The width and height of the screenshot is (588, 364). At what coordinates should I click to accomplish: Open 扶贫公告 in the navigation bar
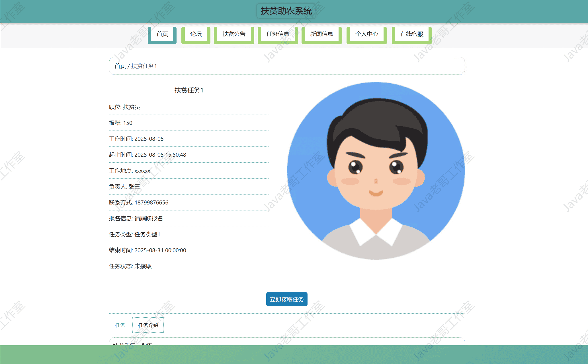pos(234,34)
